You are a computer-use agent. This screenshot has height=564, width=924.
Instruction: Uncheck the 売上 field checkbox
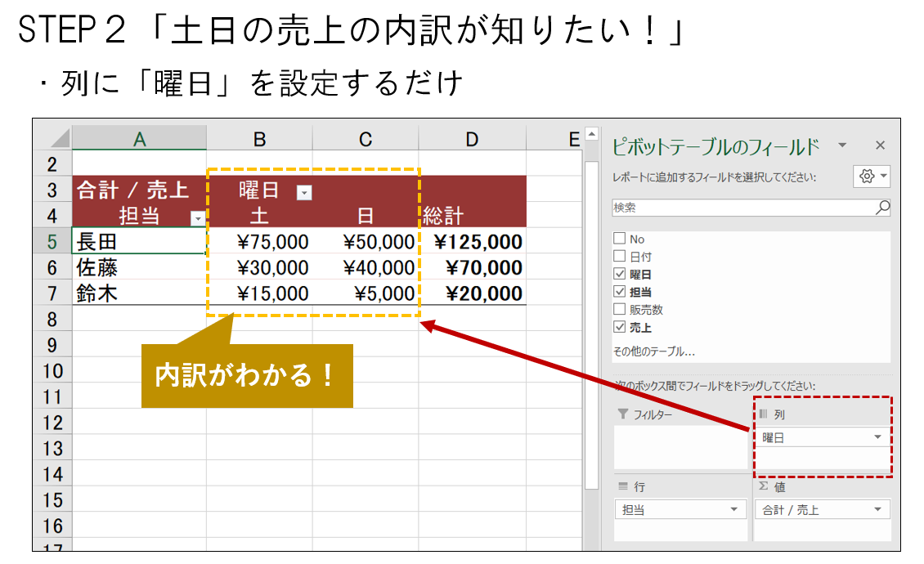click(619, 327)
